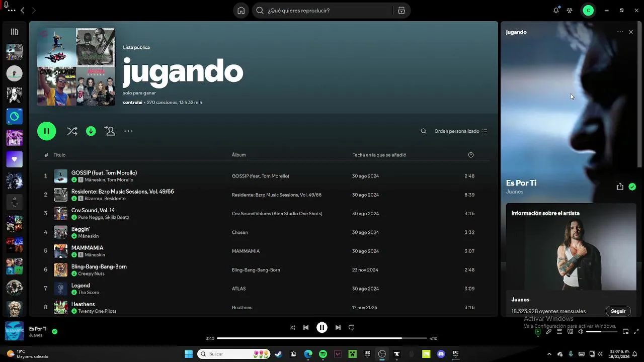This screenshot has width=644, height=362.
Task: Invite collaborators to the playlist
Action: [110, 131]
